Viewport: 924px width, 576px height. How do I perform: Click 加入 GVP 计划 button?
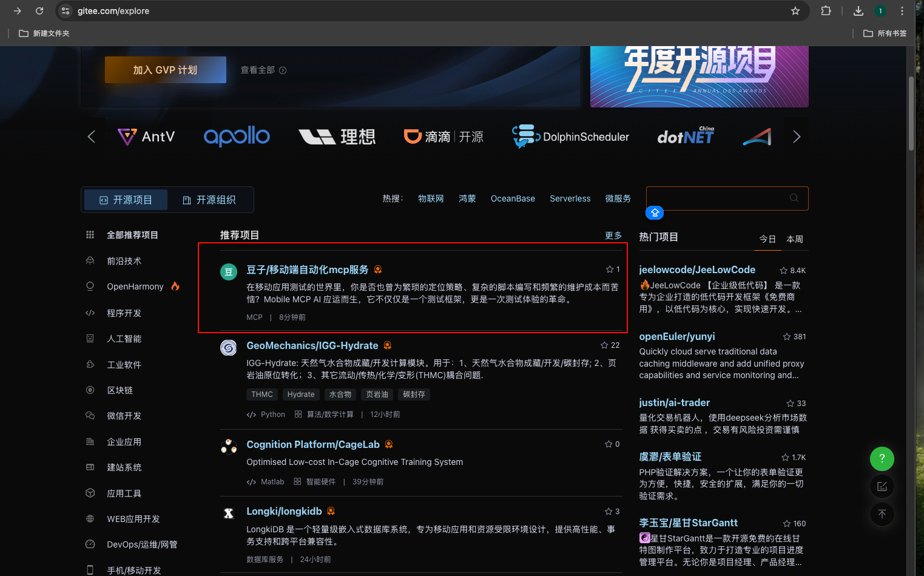coord(166,70)
